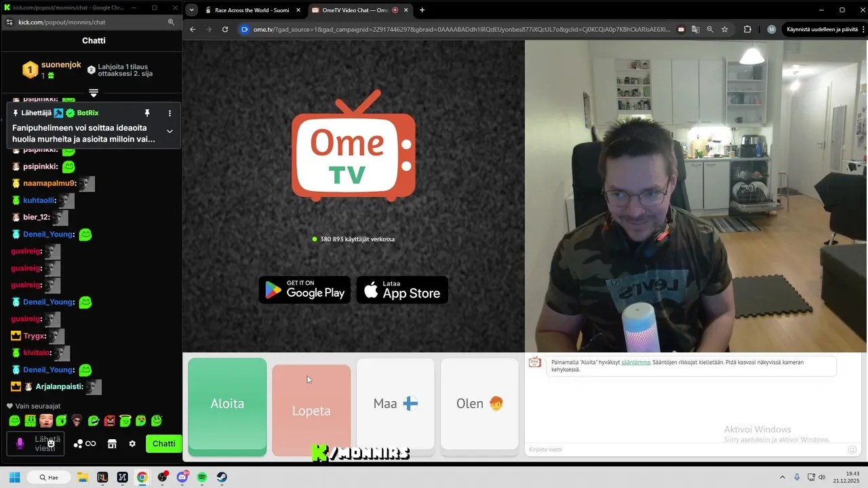868x488 pixels.
Task: Open Chrome profile avatar M
Action: tap(771, 29)
